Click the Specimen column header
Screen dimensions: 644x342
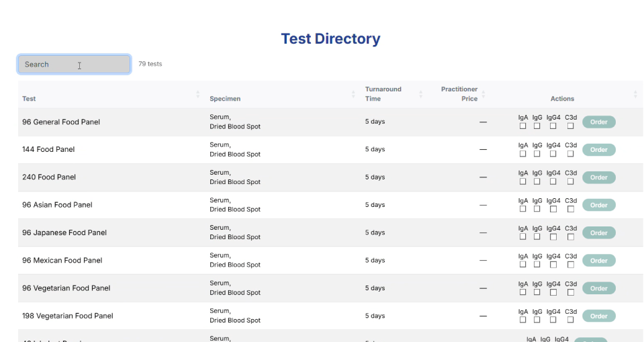[x=225, y=99]
